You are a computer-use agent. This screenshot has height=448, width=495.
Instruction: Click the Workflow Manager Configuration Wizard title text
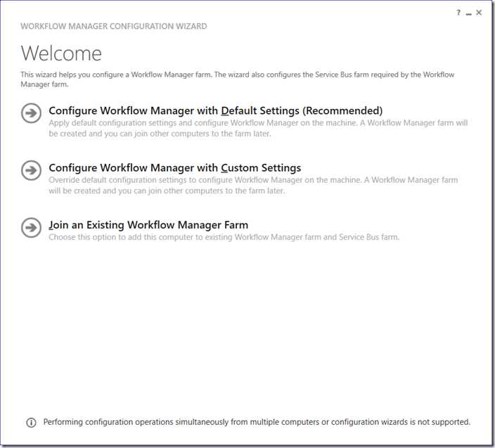pos(114,26)
